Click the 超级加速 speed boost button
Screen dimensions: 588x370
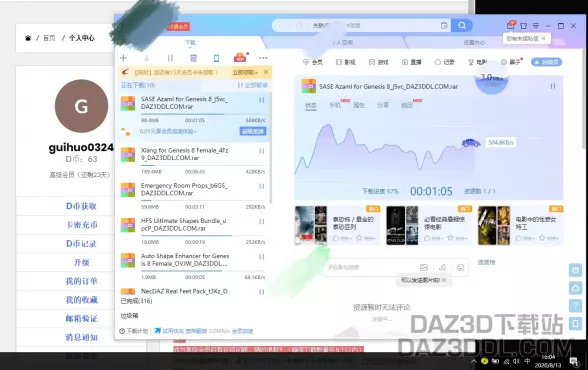[x=253, y=131]
